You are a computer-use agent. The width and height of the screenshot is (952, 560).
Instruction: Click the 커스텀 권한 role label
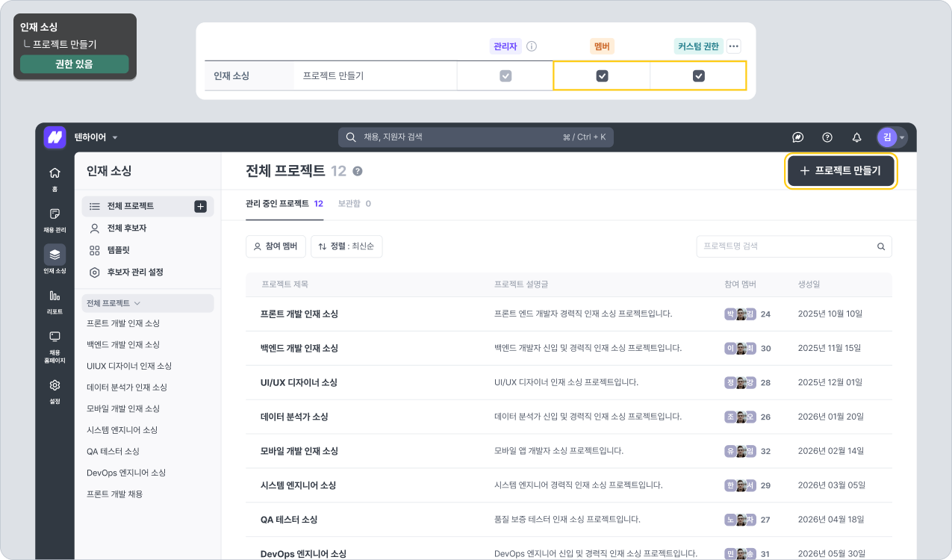pyautogui.click(x=698, y=46)
